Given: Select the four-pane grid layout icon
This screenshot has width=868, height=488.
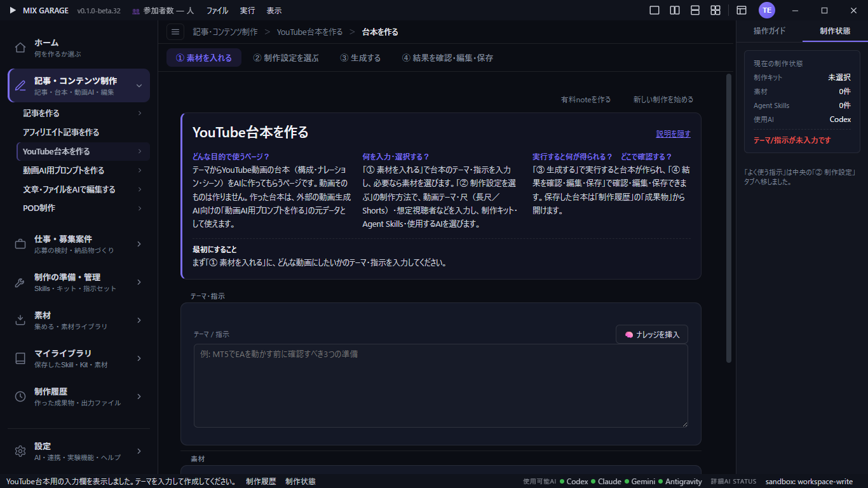Looking at the screenshot, I should point(715,10).
